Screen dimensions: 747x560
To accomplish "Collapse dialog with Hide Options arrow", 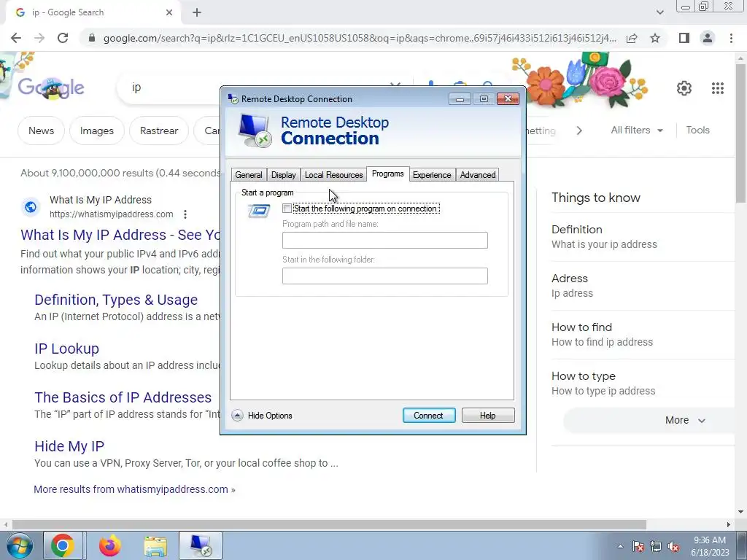I will tap(237, 415).
